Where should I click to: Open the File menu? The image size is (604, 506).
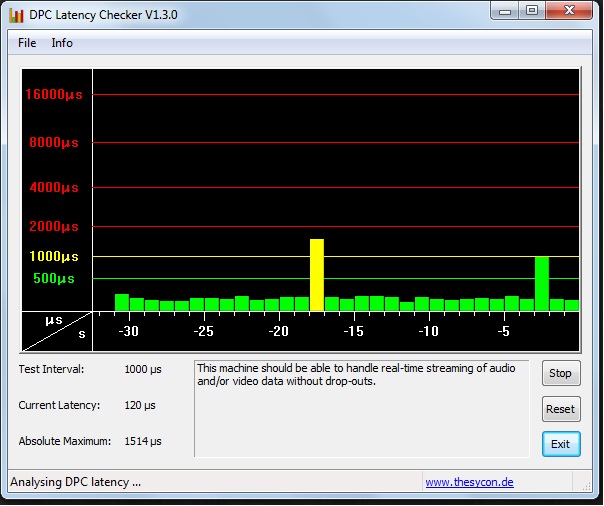pyautogui.click(x=27, y=43)
